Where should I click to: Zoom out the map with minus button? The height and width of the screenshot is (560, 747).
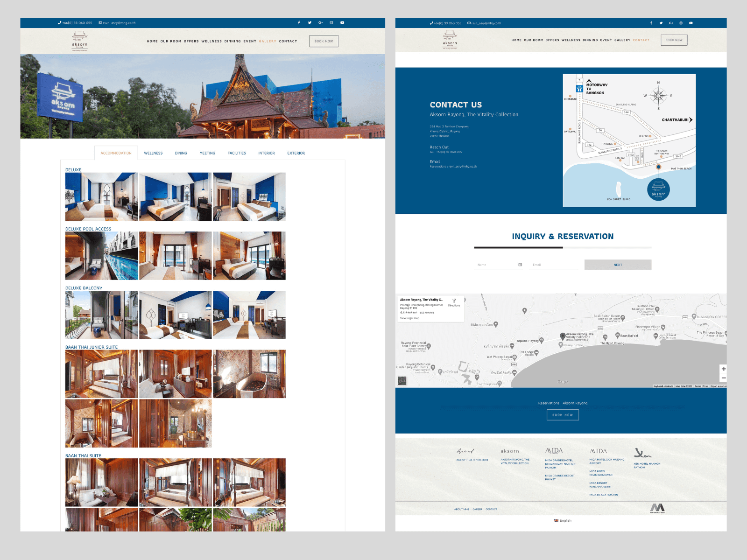click(x=723, y=378)
